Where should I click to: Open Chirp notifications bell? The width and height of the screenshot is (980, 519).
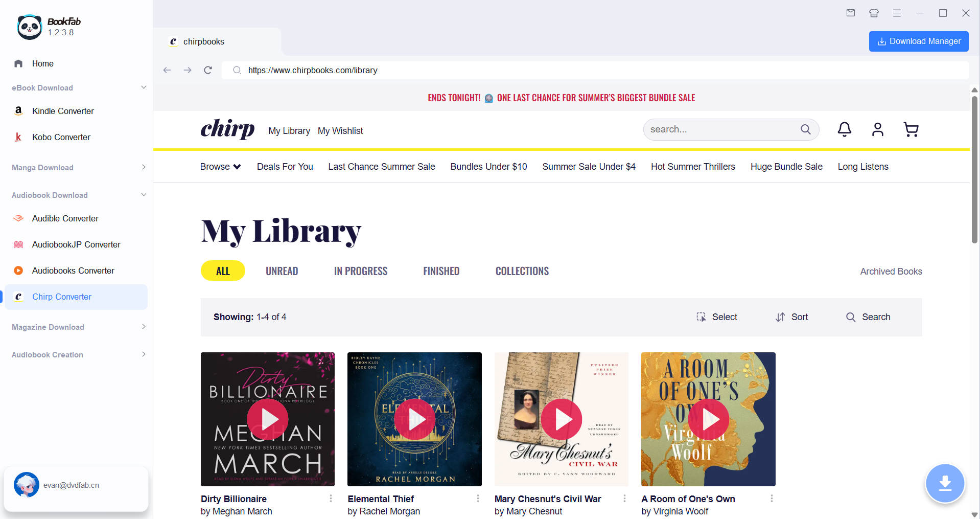[x=845, y=129]
